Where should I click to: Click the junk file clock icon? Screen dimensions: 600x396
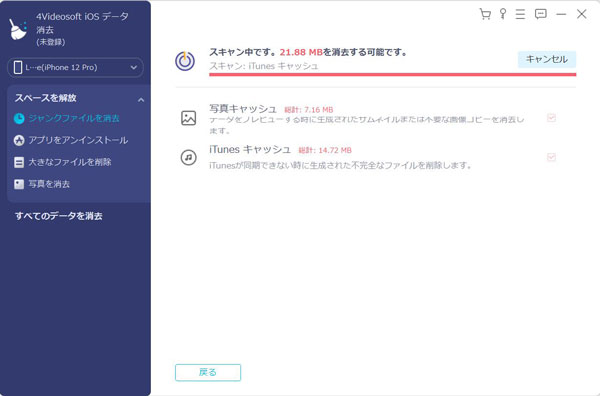19,118
